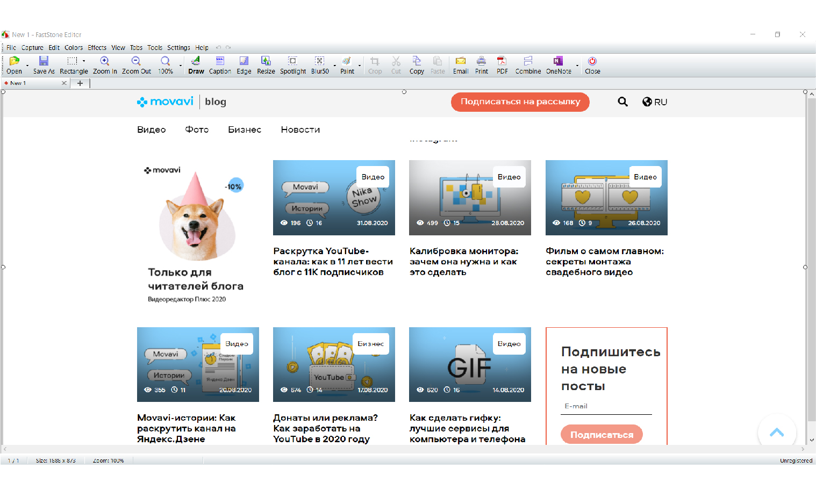816x504 pixels.
Task: Add a new tab with plus button
Action: (x=80, y=83)
